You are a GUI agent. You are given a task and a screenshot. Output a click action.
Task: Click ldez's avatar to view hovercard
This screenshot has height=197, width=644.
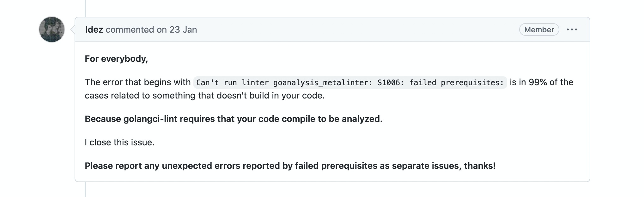pos(52,30)
